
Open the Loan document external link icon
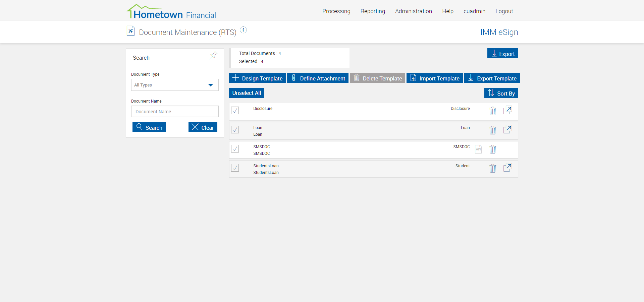(508, 129)
